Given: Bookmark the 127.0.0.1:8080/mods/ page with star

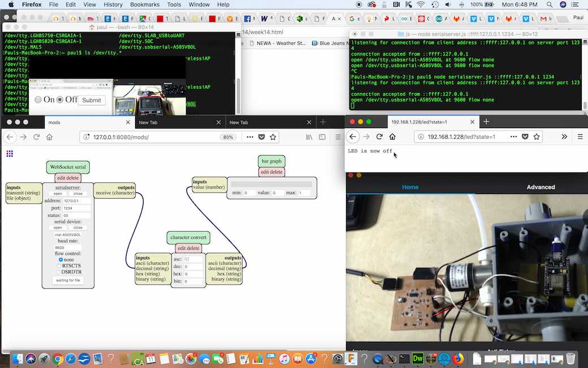Looking at the screenshot, I should pyautogui.click(x=273, y=137).
